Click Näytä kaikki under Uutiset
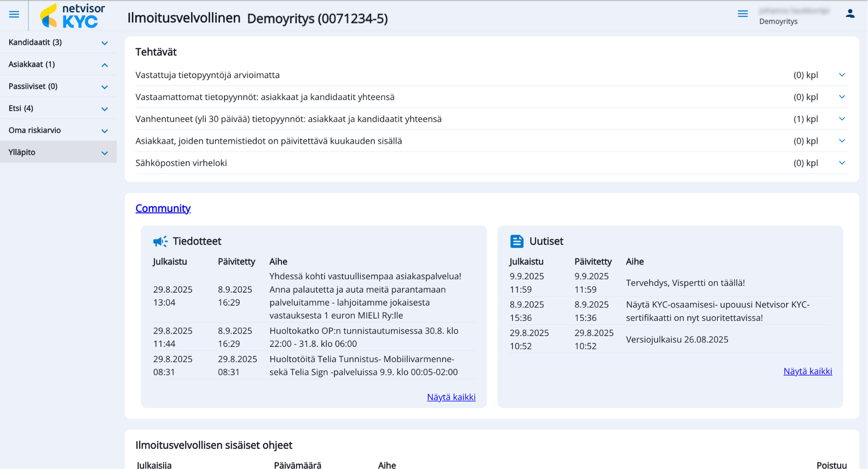 click(807, 371)
